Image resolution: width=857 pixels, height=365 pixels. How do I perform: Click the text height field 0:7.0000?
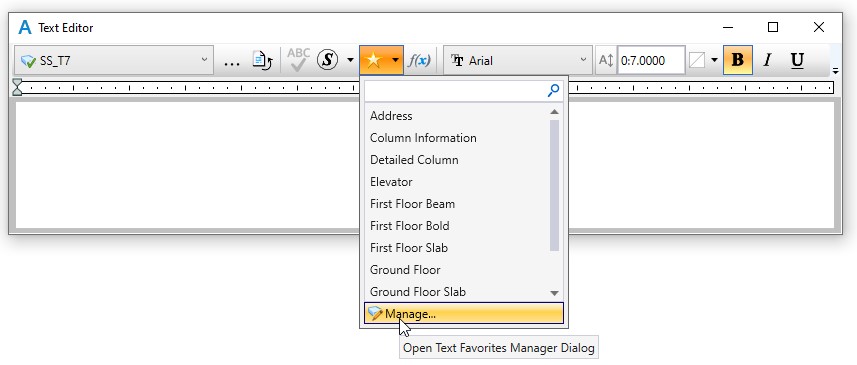[x=651, y=60]
